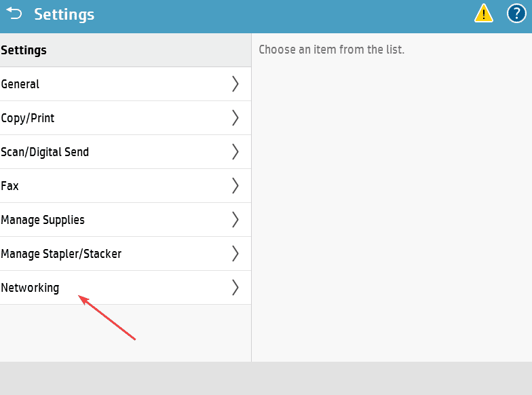Open Scan/Digital Send settings
The image size is (532, 395).
coord(45,152)
